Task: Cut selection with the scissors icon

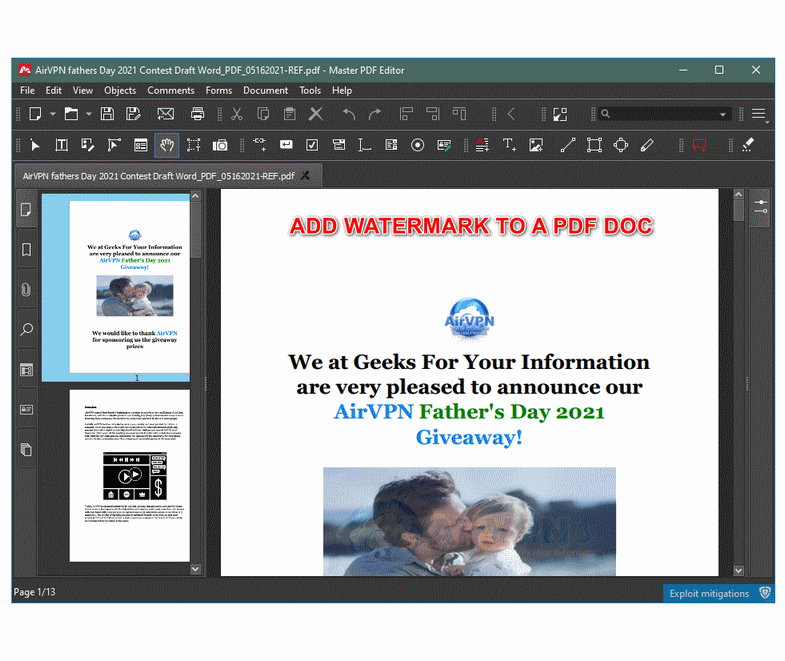Action: pos(237,114)
